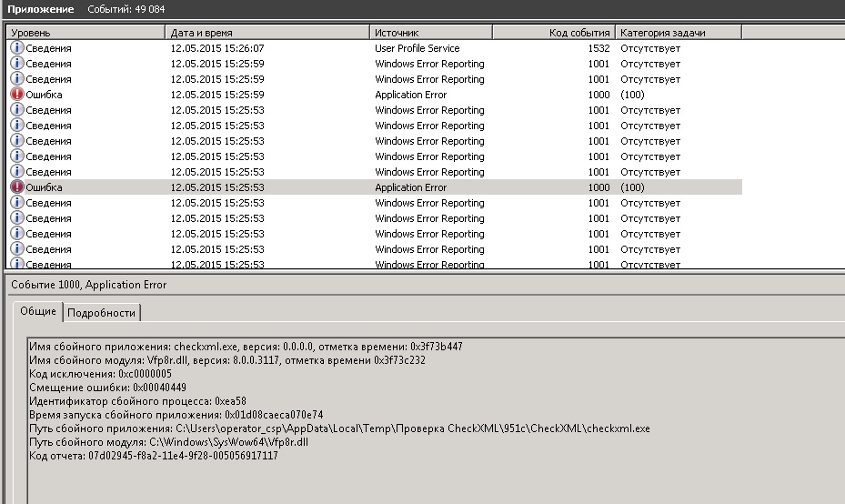Click the Источник column header
Screen dimensions: 845x504
pyautogui.click(x=430, y=33)
